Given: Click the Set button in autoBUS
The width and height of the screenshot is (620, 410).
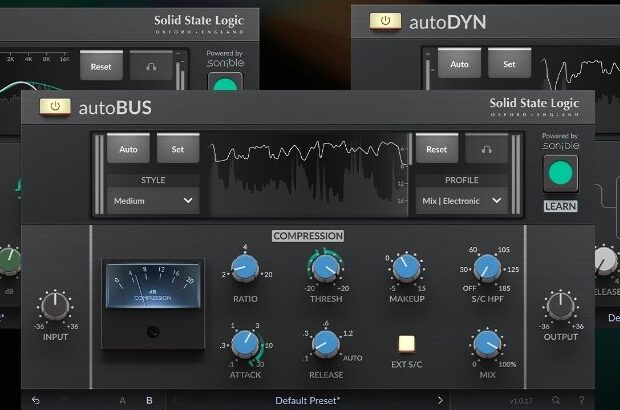Looking at the screenshot, I should pos(178,149).
